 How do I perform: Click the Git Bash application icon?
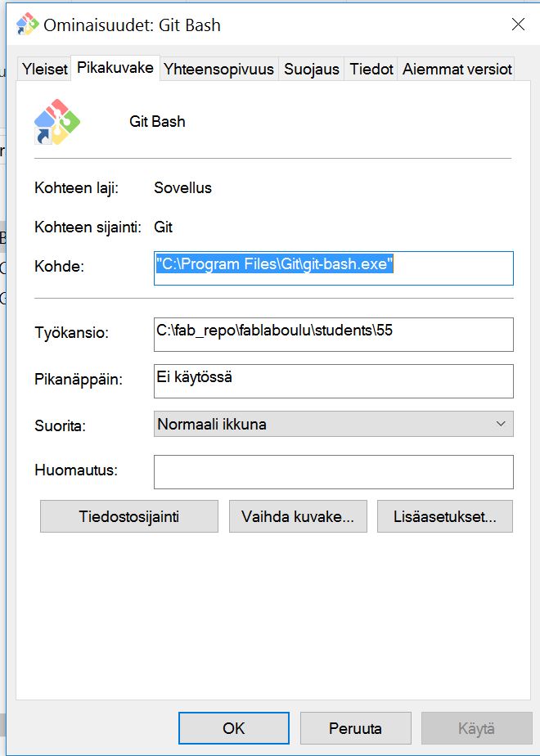[56, 121]
